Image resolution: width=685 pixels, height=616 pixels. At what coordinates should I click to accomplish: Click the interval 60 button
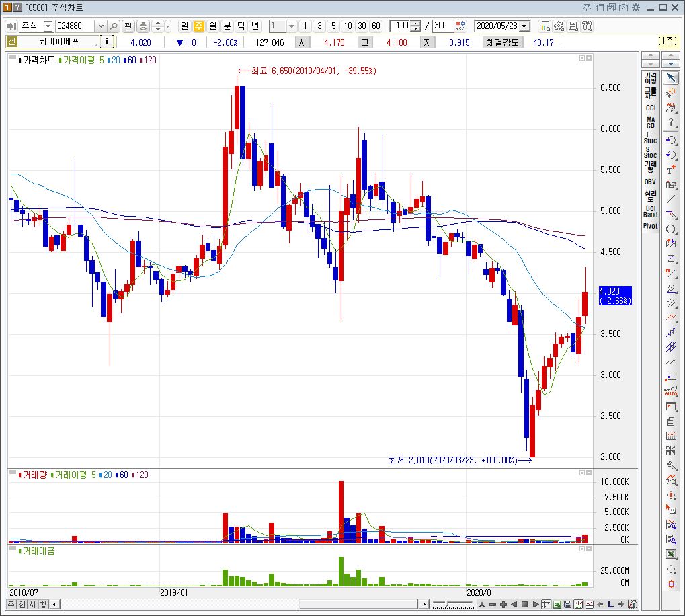coord(376,26)
